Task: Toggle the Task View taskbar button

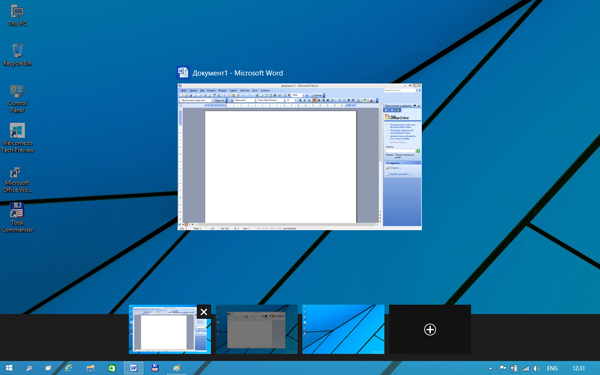Action: point(48,368)
